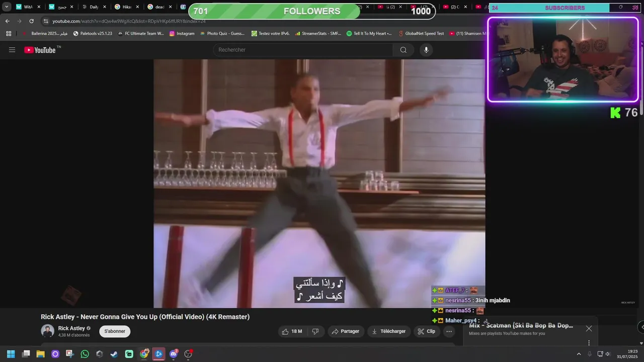
Task: Subscribe using S'abonner button
Action: (x=115, y=331)
